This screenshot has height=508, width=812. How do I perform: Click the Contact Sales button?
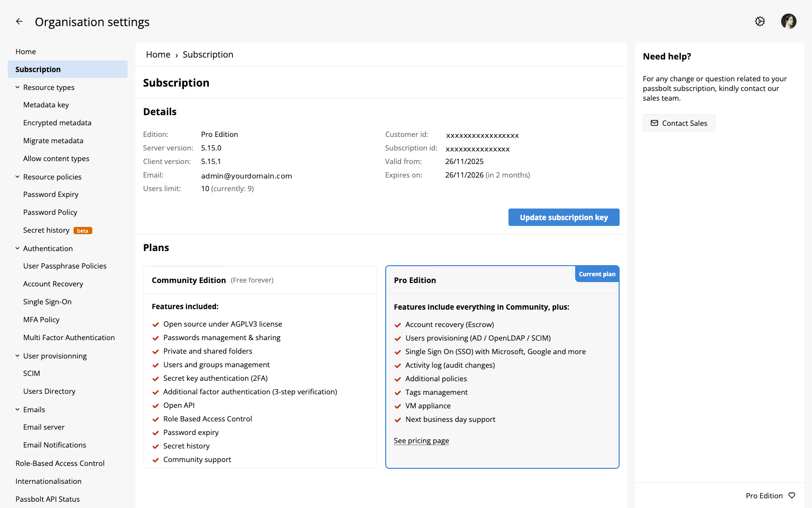(x=679, y=123)
